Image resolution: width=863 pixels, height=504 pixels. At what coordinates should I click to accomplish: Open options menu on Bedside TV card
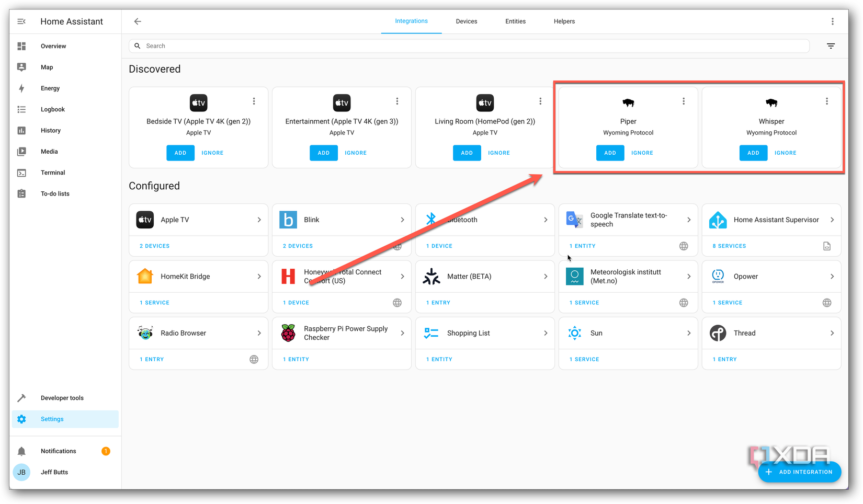click(x=254, y=101)
